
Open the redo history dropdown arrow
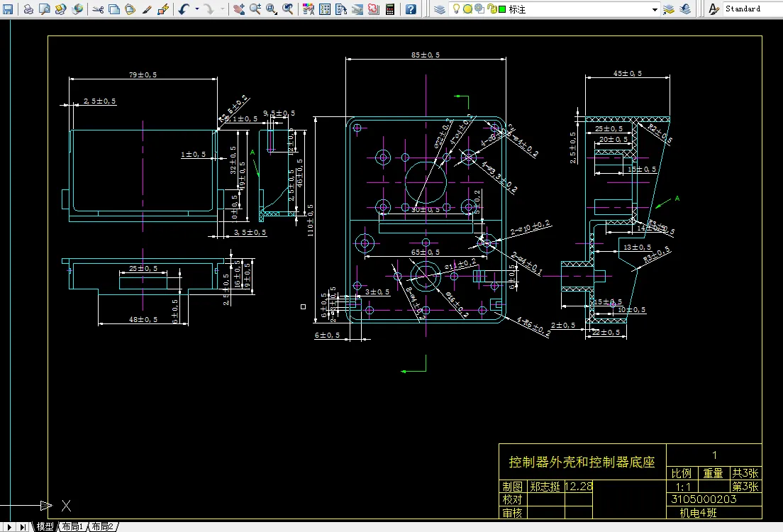click(222, 9)
